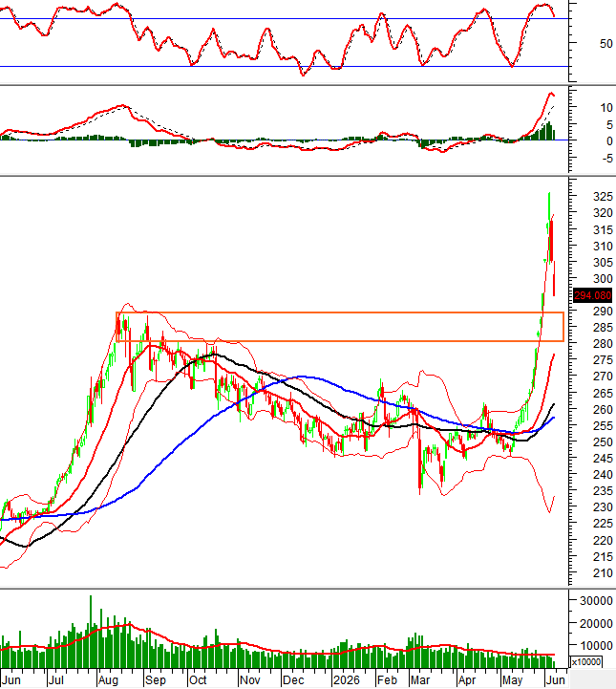Viewport: 616px width, 689px height.
Task: Click the 280 price axis label
Action: [603, 344]
